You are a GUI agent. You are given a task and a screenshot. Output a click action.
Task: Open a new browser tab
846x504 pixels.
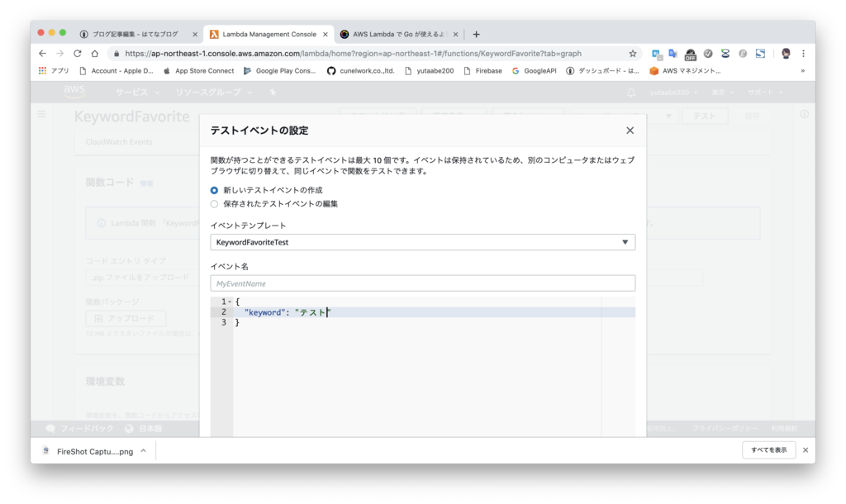[x=476, y=34]
